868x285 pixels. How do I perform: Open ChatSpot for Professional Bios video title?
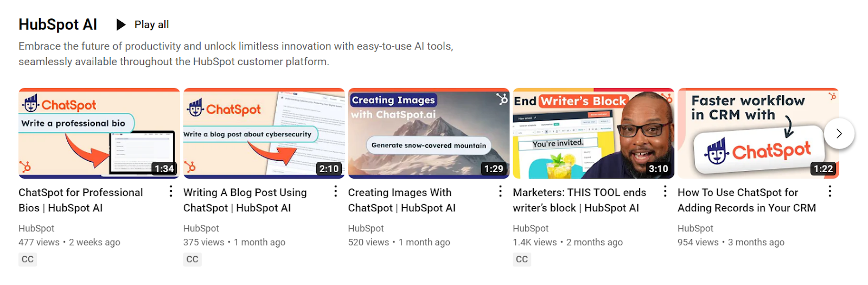[x=81, y=200]
